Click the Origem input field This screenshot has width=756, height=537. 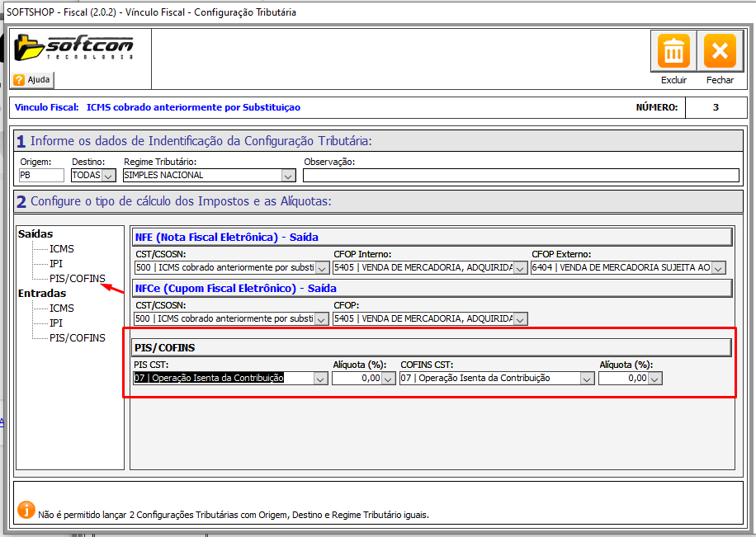click(40, 175)
